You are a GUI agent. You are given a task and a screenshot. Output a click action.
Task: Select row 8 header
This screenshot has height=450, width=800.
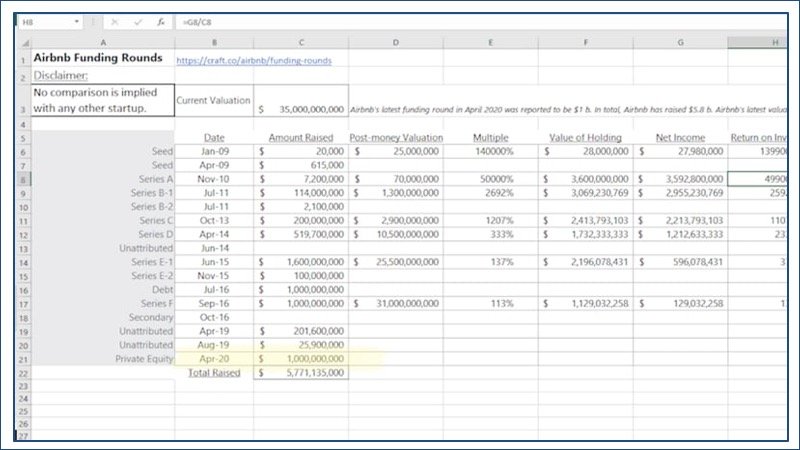pyautogui.click(x=24, y=179)
